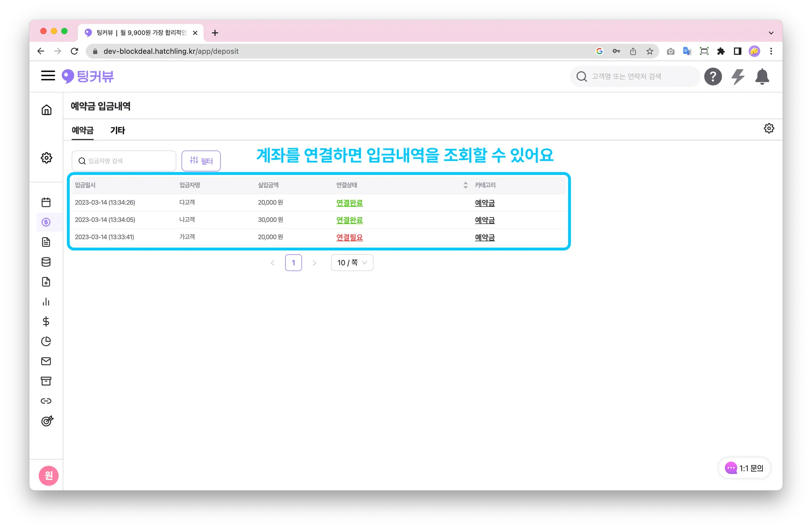Open the calendar icon in sidebar
The image size is (812, 529).
click(46, 202)
